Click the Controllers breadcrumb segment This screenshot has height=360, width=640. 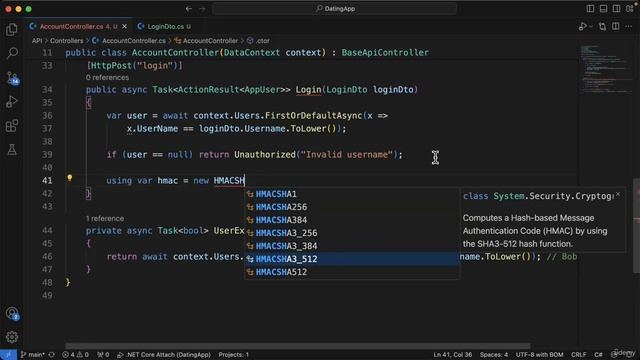67,41
